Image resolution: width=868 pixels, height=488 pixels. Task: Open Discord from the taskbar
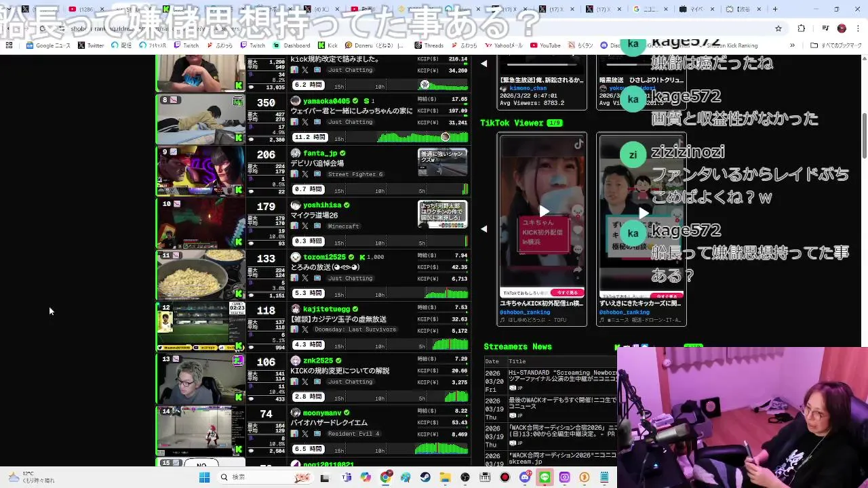pos(525,477)
